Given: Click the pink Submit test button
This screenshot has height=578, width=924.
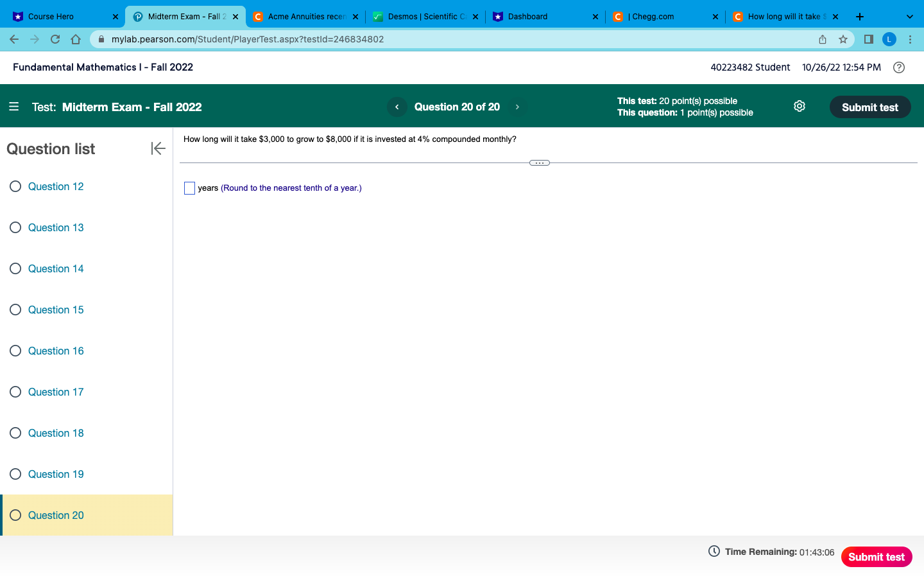Looking at the screenshot, I should [876, 557].
